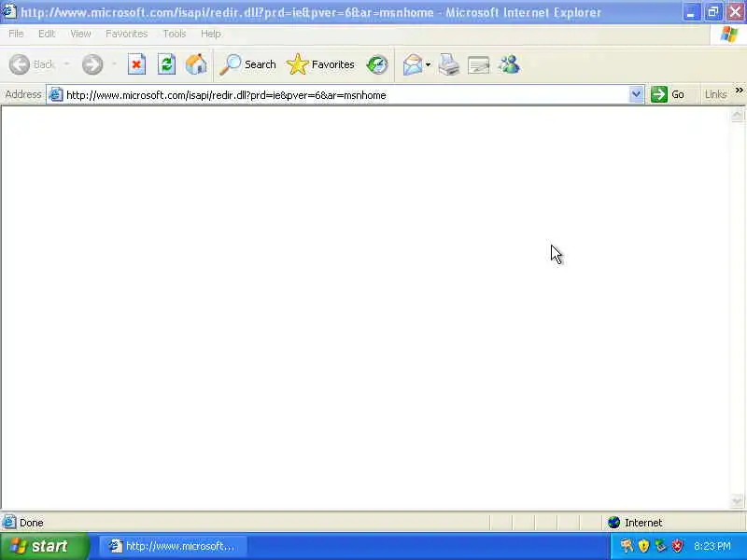Open the Favorites menu

pos(127,34)
